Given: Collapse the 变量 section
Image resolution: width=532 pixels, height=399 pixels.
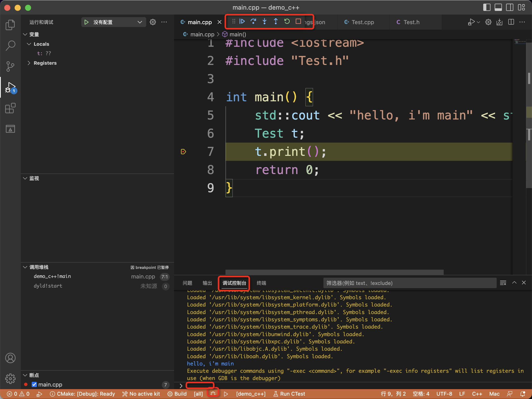Looking at the screenshot, I should coord(25,34).
